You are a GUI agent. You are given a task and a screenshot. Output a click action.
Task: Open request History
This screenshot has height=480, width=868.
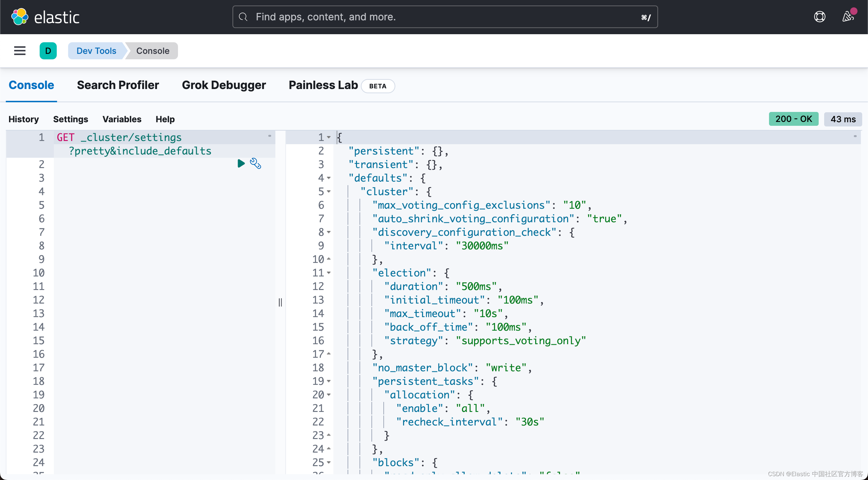tap(24, 119)
